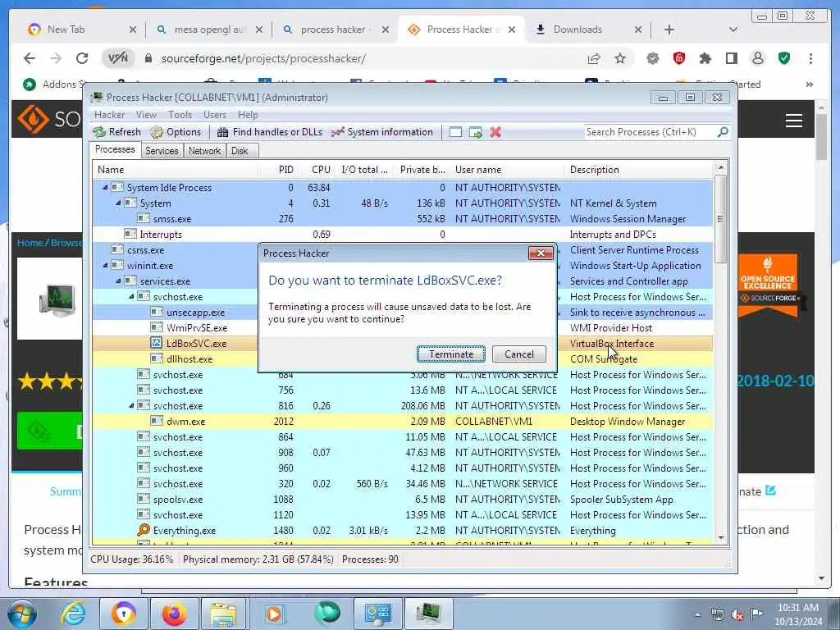Open the Windows Start button
The width and height of the screenshot is (840, 630).
21,614
